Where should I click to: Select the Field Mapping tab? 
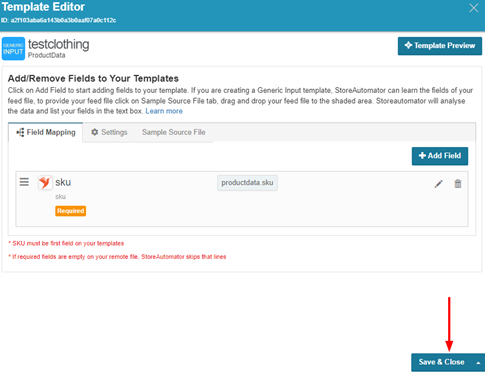[46, 132]
